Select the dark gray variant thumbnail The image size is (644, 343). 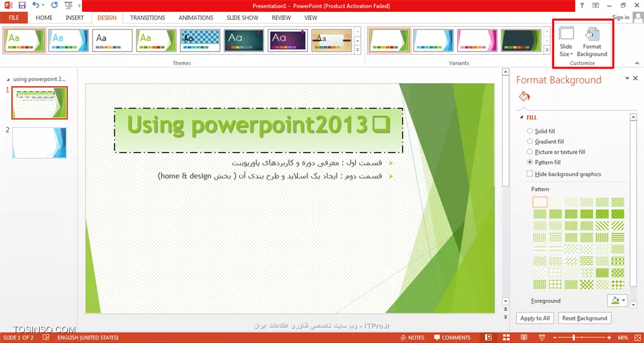click(x=521, y=41)
